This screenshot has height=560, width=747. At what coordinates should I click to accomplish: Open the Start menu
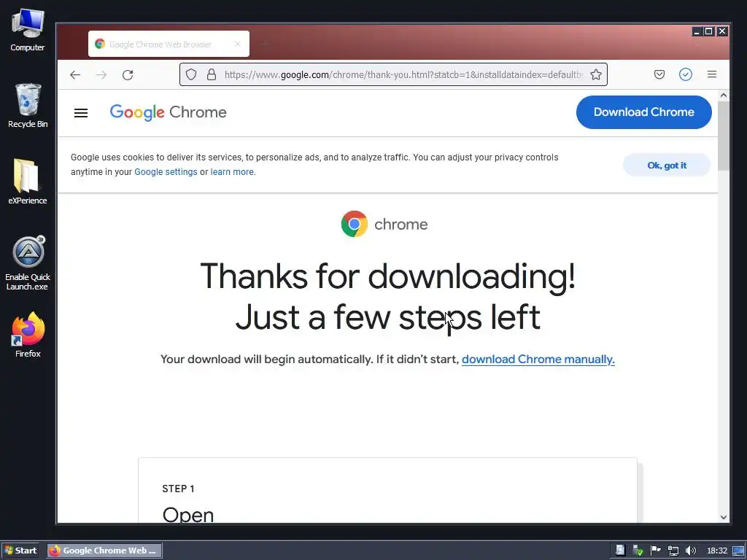click(20, 551)
